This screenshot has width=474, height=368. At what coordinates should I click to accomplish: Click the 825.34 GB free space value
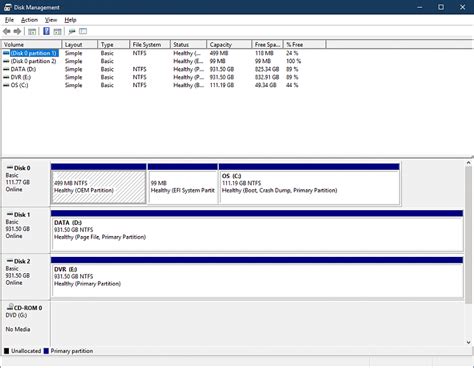click(x=267, y=69)
